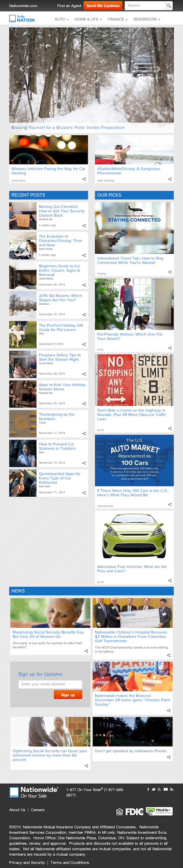Open the YouTube icon in footer

pyautogui.click(x=166, y=789)
